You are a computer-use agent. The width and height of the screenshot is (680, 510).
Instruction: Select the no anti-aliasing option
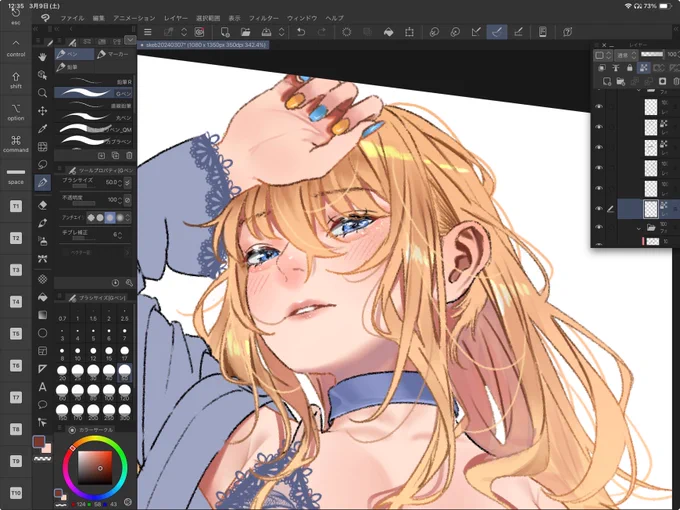coord(91,218)
